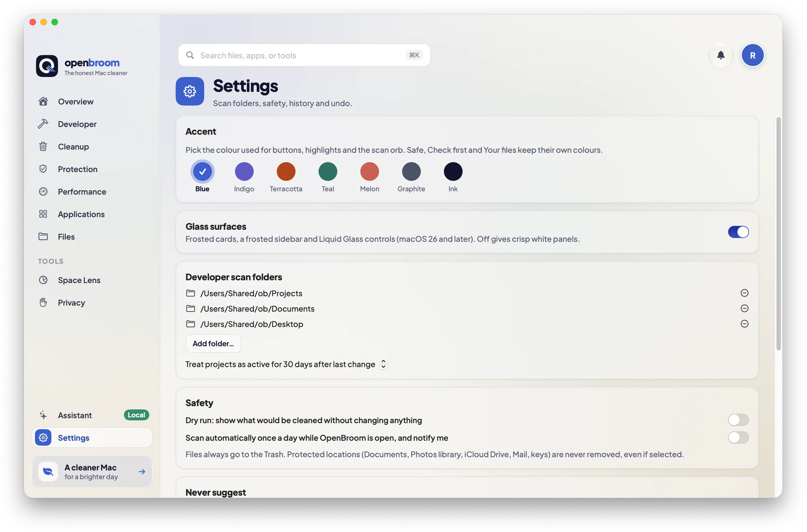The height and width of the screenshot is (532, 807).
Task: Switch to Protection page
Action: [x=92, y=169]
